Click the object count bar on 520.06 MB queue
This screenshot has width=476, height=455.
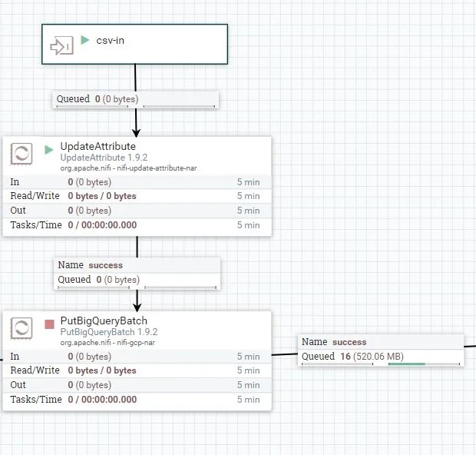pyautogui.click(x=337, y=364)
